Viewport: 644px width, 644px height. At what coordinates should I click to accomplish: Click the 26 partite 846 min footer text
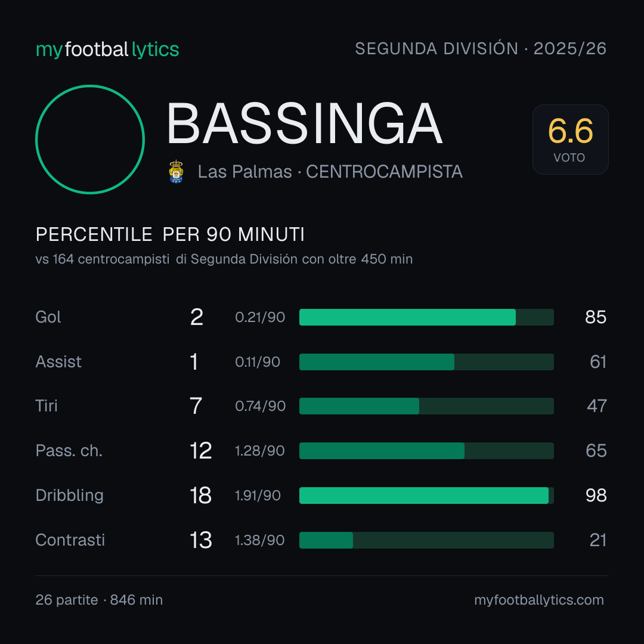click(x=99, y=600)
